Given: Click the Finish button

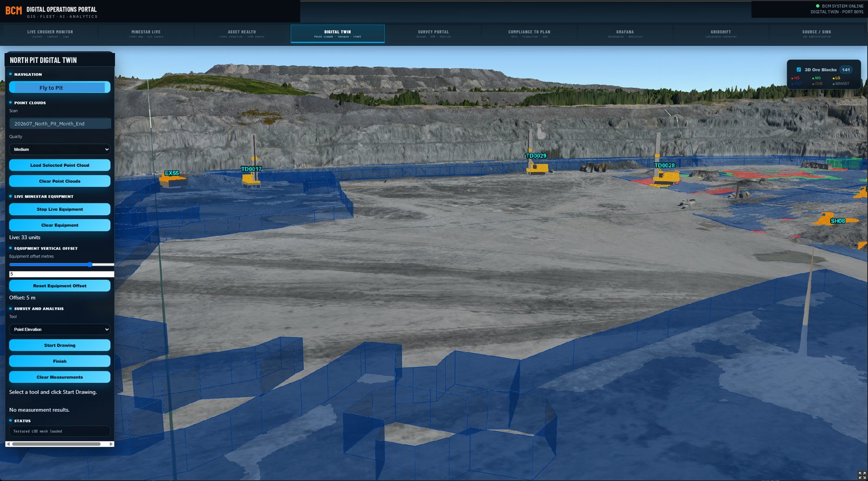Looking at the screenshot, I should coord(60,361).
